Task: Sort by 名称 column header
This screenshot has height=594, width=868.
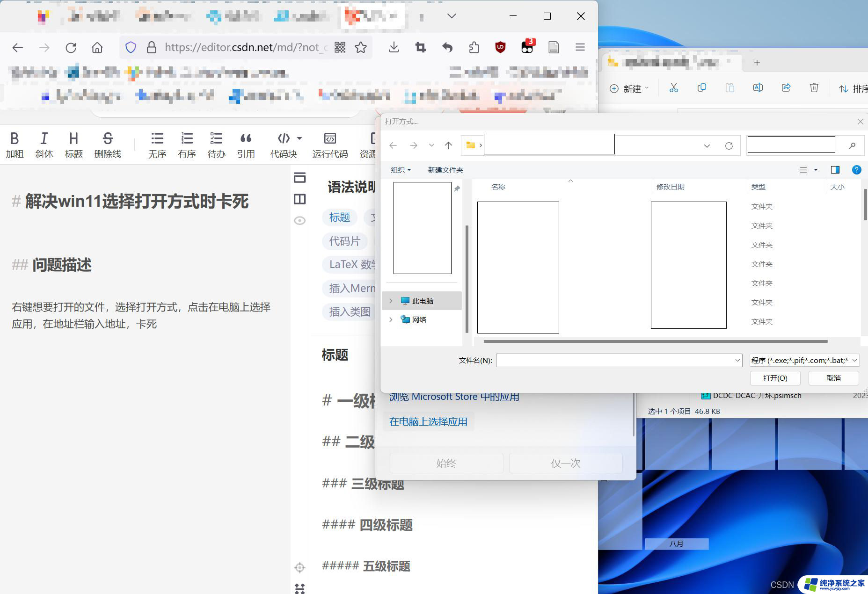Action: [498, 187]
